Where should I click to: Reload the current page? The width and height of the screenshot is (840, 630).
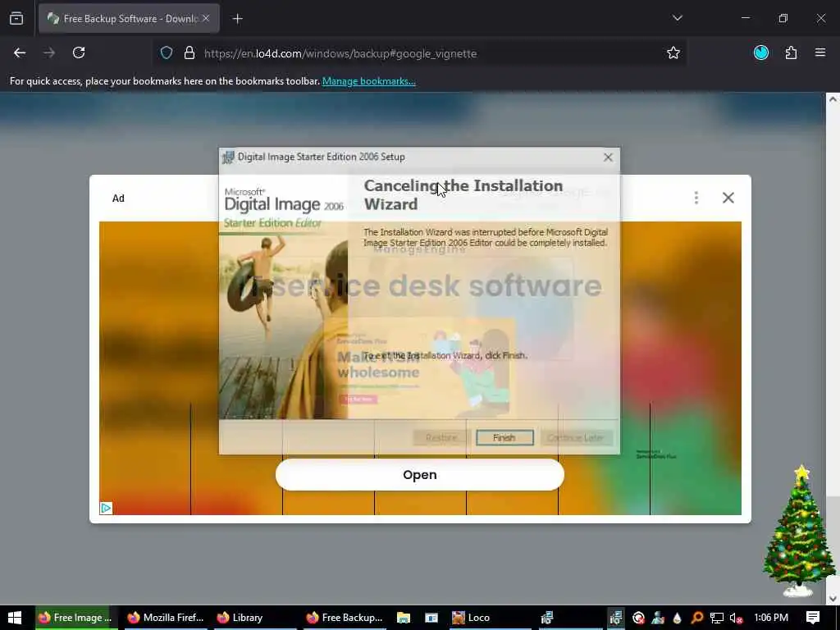tap(79, 52)
